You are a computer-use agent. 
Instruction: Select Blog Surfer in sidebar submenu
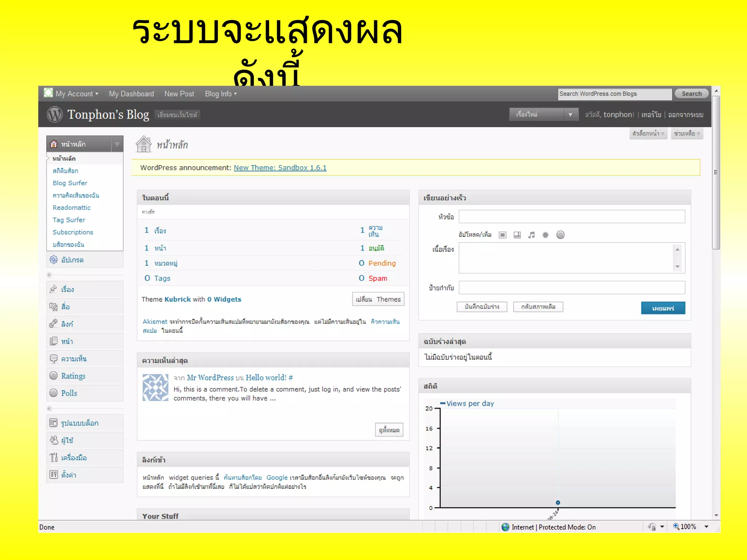(70, 183)
